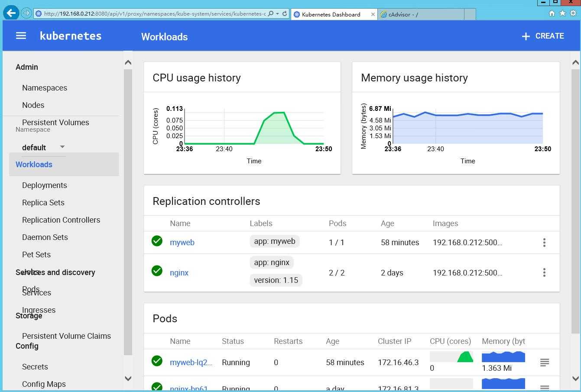Click the search icon in address bar
This screenshot has width=581, height=392.
pyautogui.click(x=271, y=13)
